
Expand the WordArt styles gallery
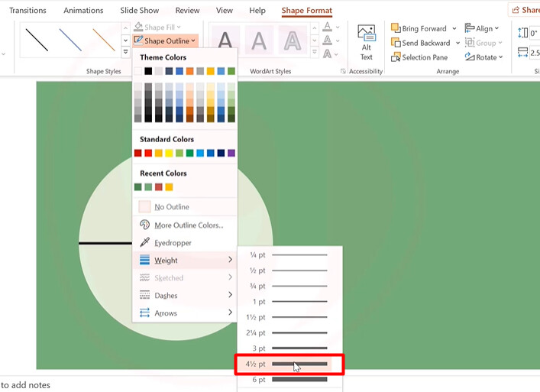315,52
